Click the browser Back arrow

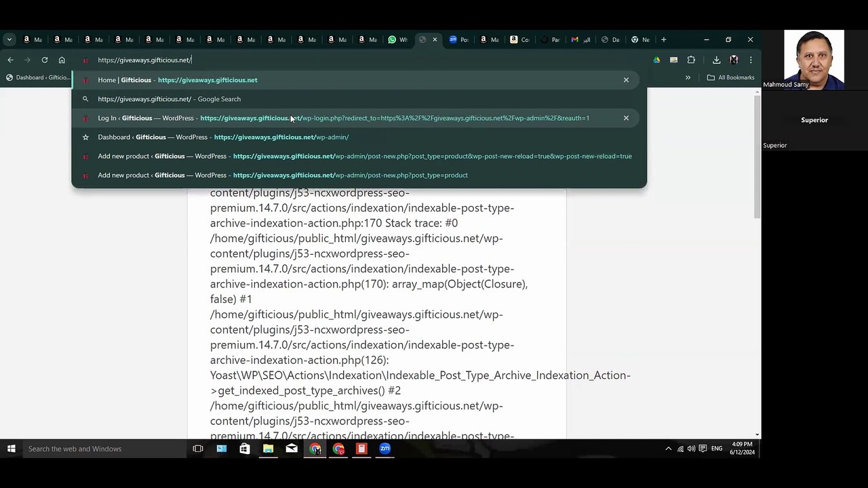tap(10, 60)
